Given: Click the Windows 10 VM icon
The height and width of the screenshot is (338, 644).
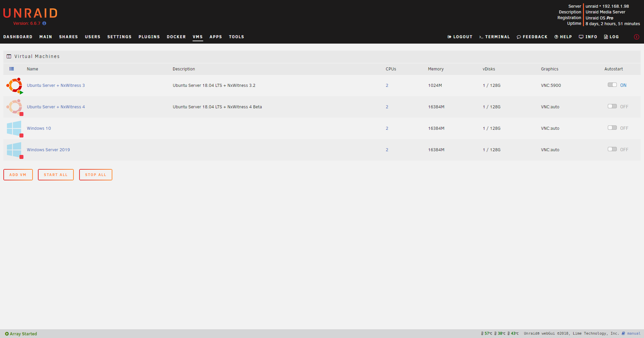Looking at the screenshot, I should (x=14, y=128).
